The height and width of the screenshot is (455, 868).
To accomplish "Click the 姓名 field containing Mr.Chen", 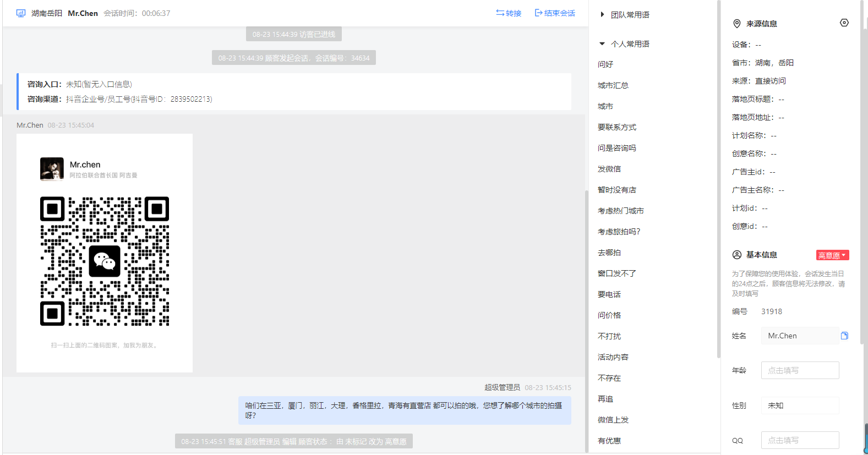I will (800, 336).
